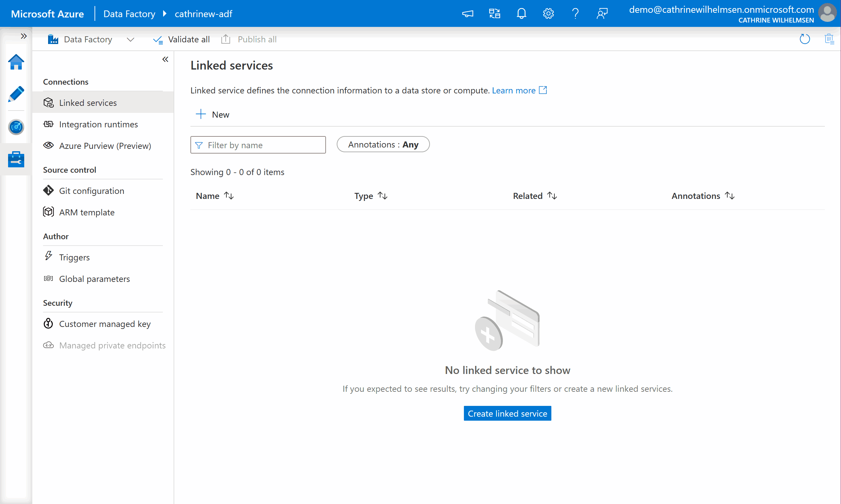
Task: Select Integration runtimes menu item
Action: coord(98,124)
